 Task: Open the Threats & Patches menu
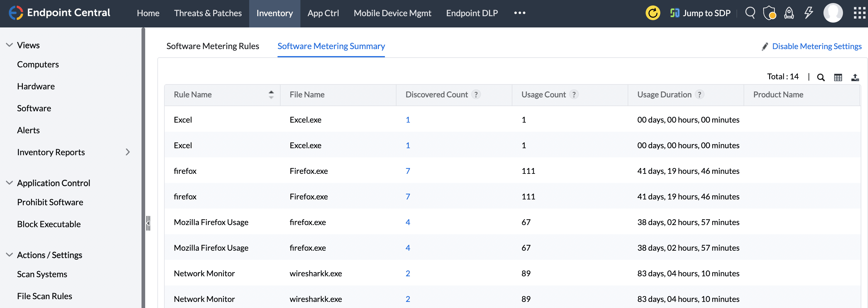click(208, 13)
